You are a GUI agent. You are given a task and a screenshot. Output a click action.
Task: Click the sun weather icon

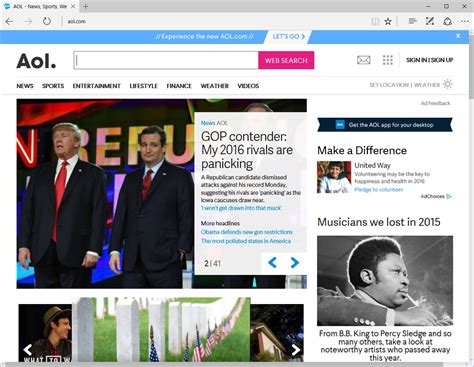click(447, 84)
